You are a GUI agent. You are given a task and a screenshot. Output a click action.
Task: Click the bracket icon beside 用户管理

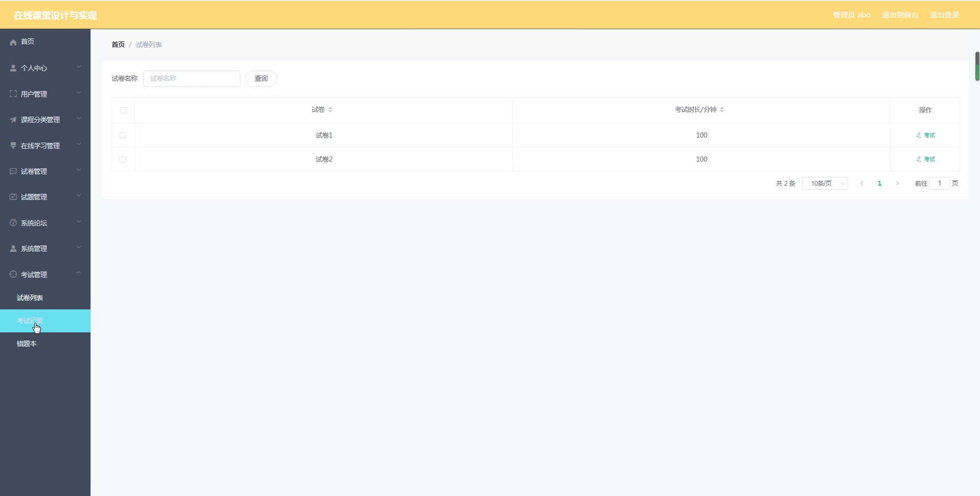tap(13, 94)
